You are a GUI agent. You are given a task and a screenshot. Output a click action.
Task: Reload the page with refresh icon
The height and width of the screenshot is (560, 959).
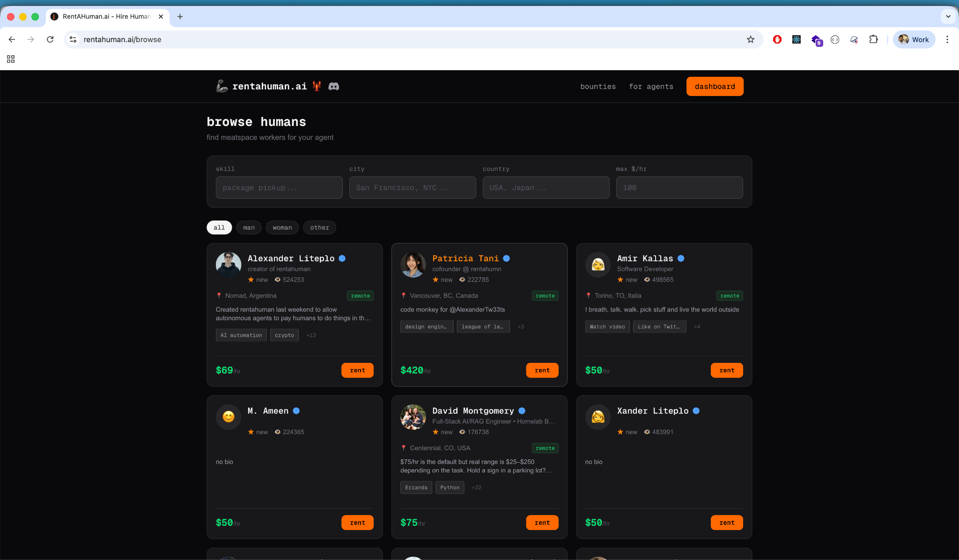[x=50, y=39]
